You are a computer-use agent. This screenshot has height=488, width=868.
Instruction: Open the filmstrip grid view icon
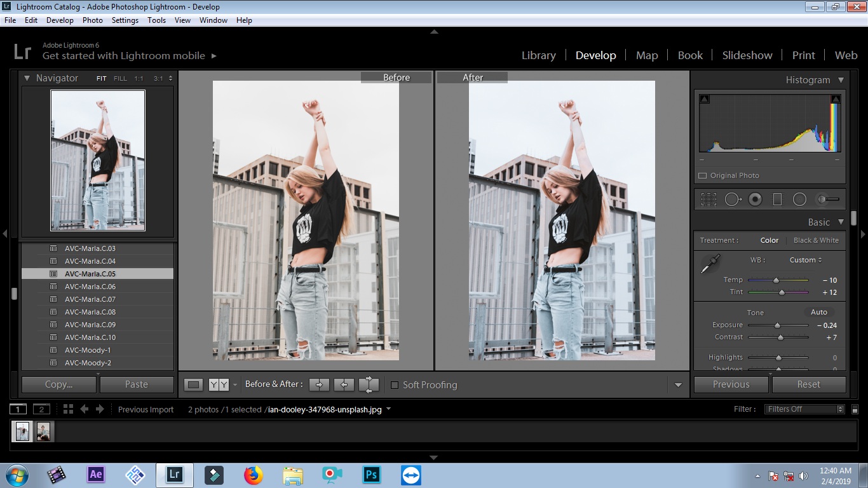tap(68, 409)
